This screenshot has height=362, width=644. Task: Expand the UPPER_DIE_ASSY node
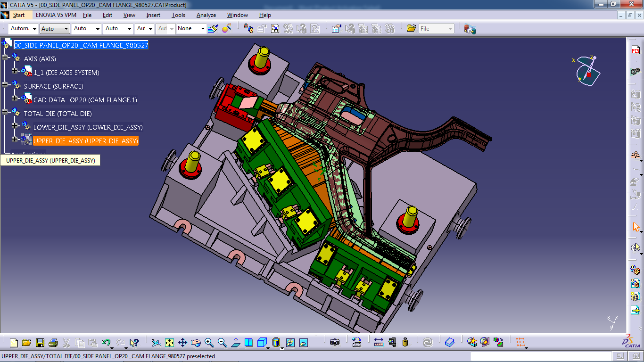15,140
